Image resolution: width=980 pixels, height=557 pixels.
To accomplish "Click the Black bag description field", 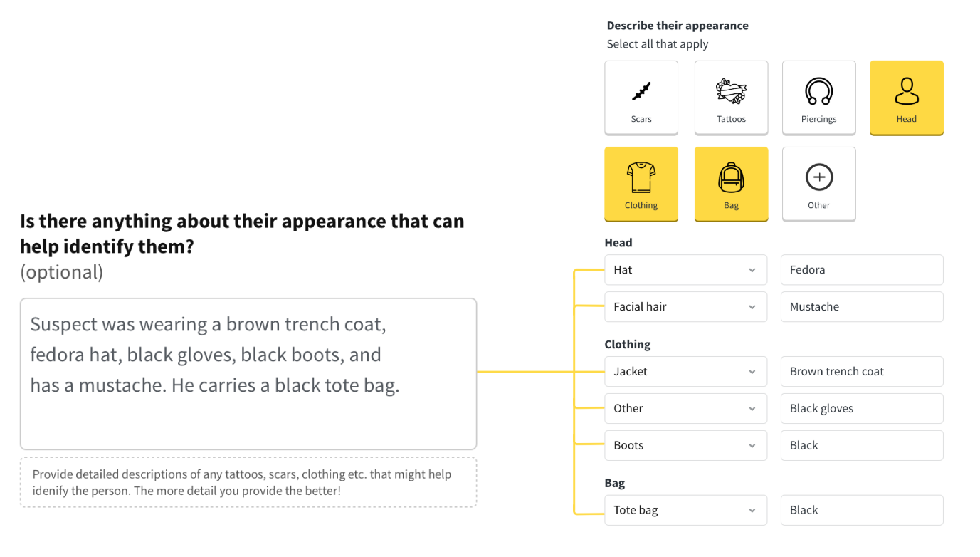I will click(862, 511).
